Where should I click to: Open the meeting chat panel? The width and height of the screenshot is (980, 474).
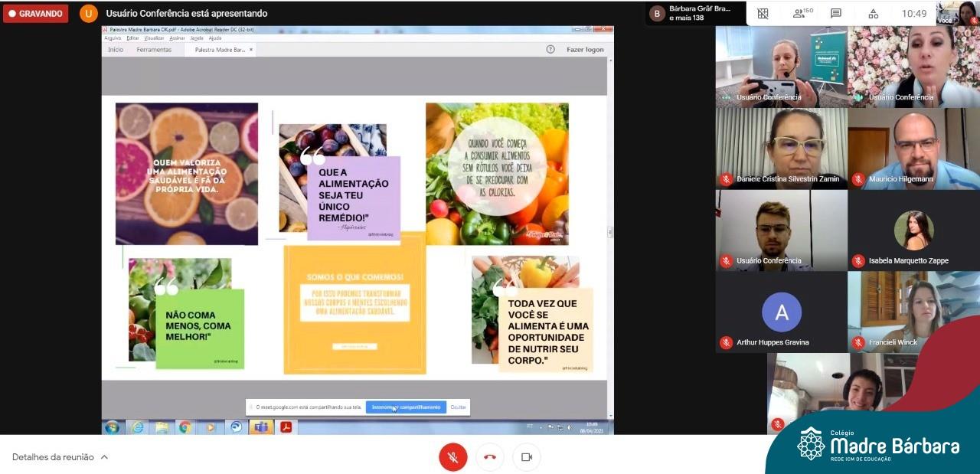(x=836, y=13)
